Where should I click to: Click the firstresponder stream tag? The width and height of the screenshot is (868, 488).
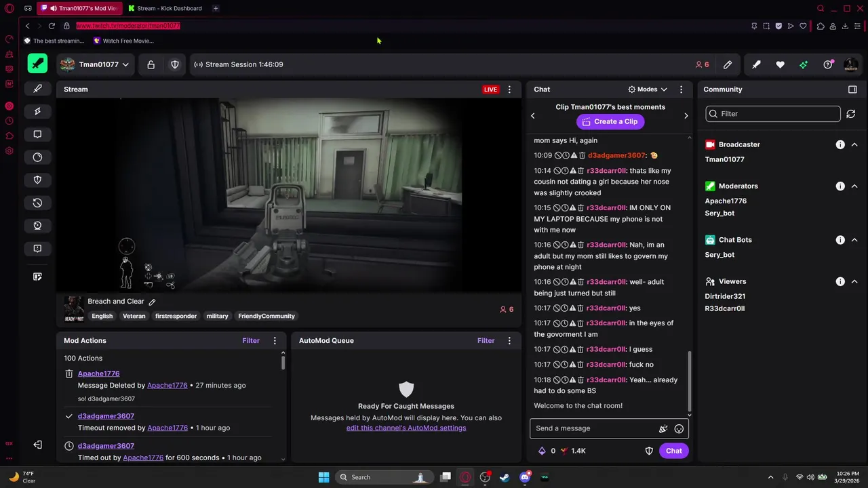[x=176, y=316]
